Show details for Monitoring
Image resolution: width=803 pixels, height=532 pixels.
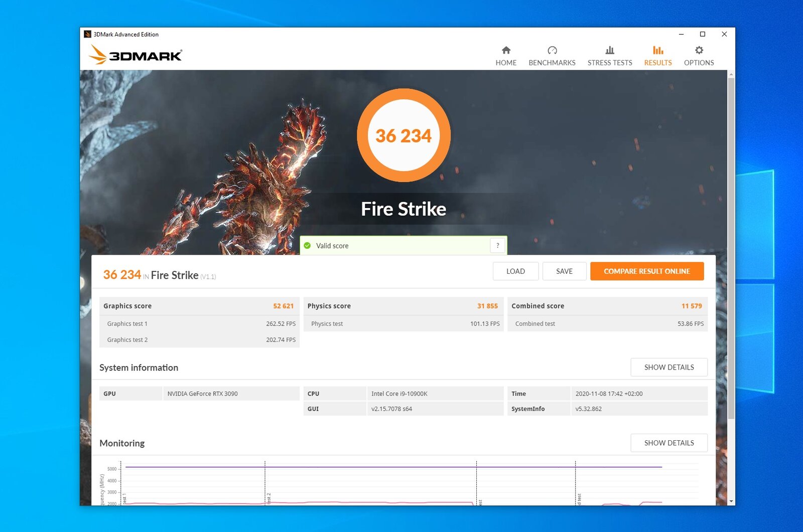coord(669,443)
